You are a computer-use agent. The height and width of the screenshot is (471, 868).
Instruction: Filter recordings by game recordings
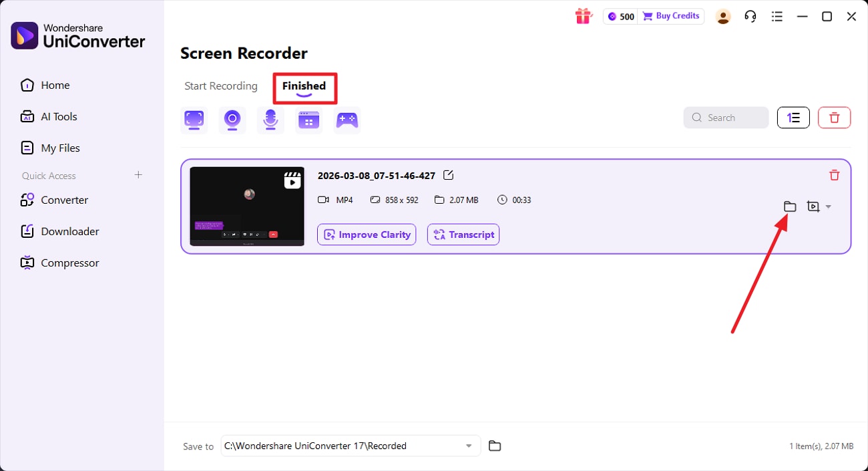[x=347, y=120]
